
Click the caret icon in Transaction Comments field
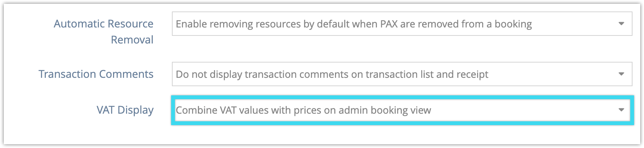[621, 74]
